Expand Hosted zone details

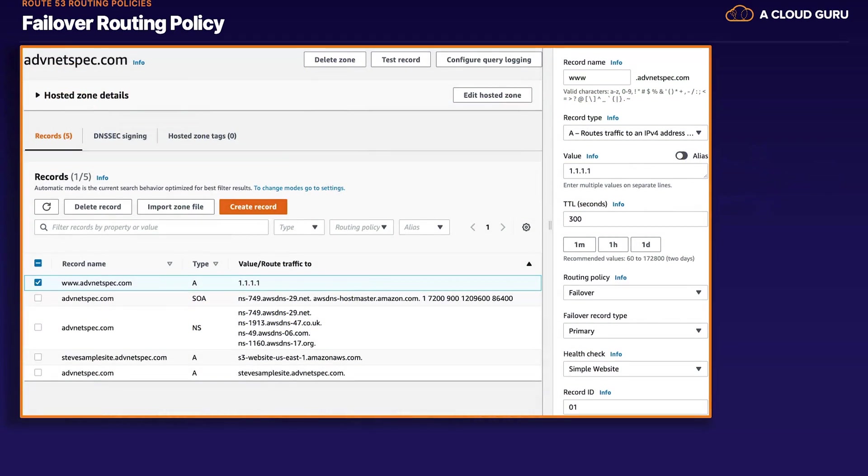[38, 95]
